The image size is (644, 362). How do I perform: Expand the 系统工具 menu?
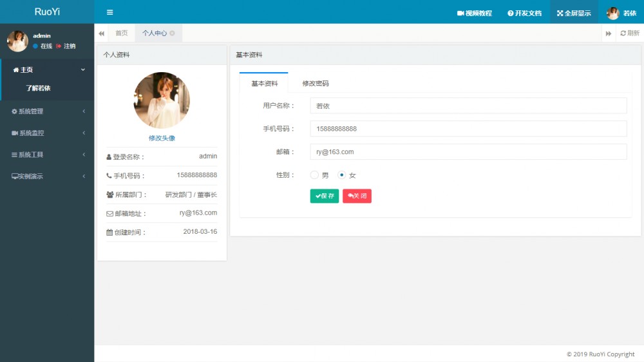pyautogui.click(x=47, y=155)
